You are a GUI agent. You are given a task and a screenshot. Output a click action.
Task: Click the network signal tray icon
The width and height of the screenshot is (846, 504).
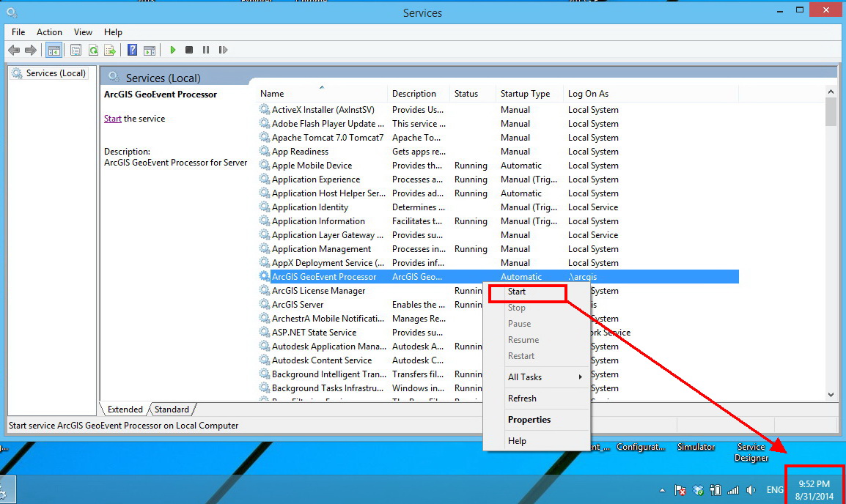coord(732,490)
